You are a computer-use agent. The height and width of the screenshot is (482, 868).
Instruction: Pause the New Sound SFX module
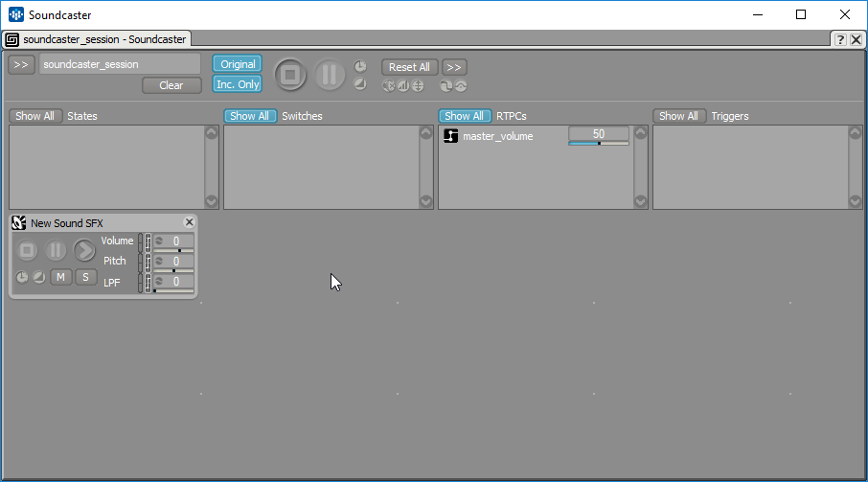(x=56, y=250)
